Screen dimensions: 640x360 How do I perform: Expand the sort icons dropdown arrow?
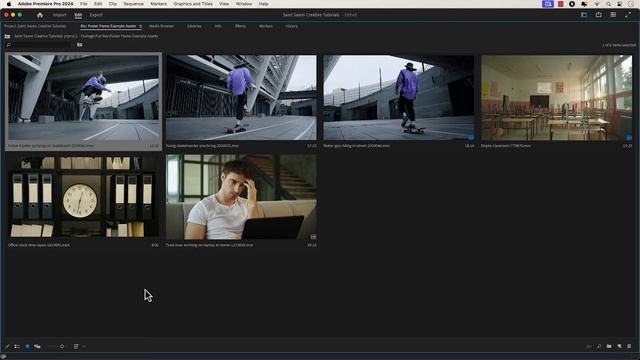(84, 346)
